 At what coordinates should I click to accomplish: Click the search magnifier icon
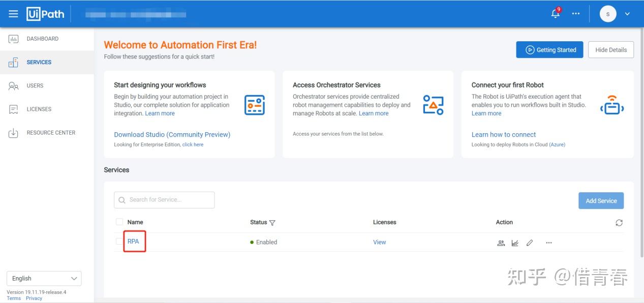click(x=122, y=200)
